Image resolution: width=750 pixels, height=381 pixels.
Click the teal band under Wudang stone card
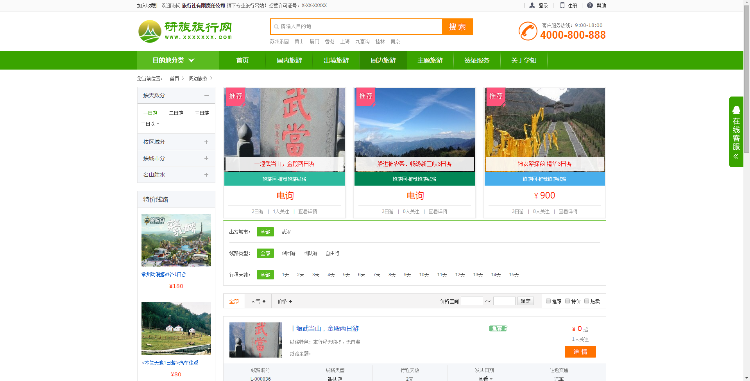point(285,179)
